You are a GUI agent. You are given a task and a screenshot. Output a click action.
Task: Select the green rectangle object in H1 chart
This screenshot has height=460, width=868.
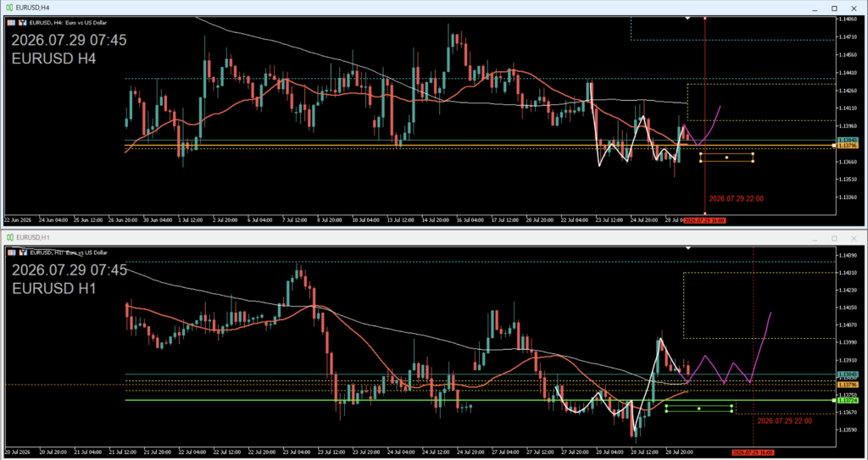click(x=698, y=408)
